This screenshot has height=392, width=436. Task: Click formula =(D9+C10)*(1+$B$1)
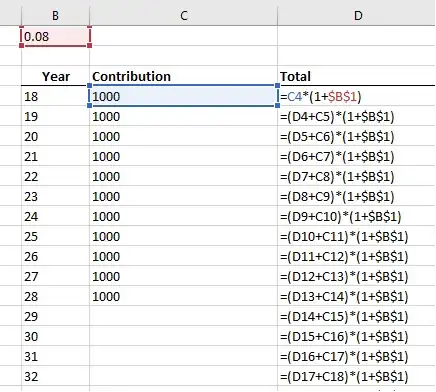coord(357,216)
